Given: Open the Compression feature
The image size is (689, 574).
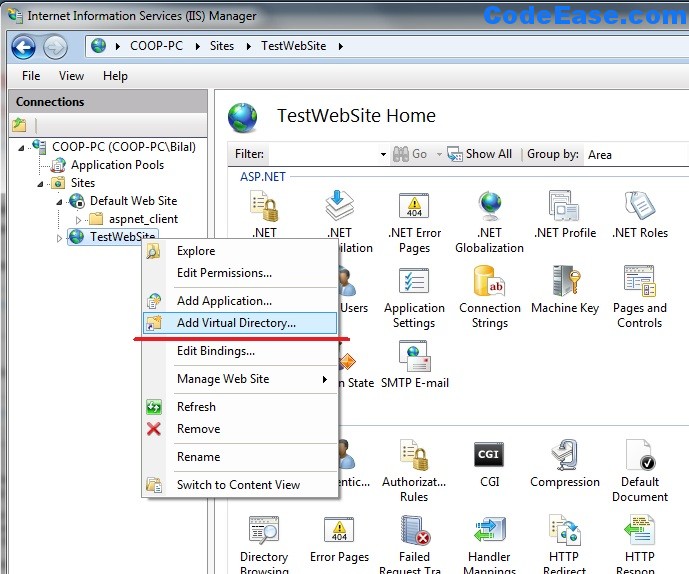Looking at the screenshot, I should click(565, 464).
